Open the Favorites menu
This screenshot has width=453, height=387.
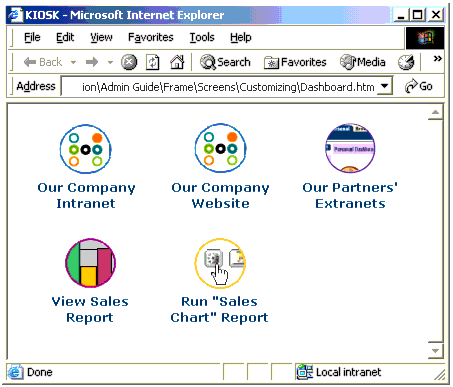(151, 37)
